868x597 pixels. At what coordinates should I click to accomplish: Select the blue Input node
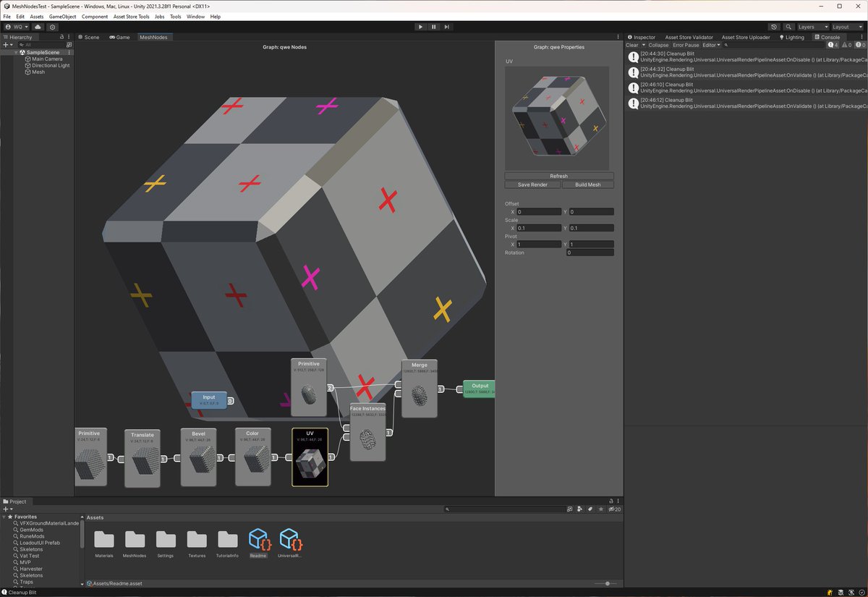(209, 400)
